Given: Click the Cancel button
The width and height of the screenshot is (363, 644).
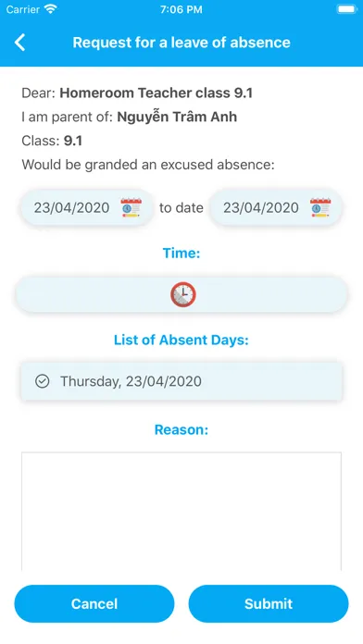Looking at the screenshot, I should 94,603.
